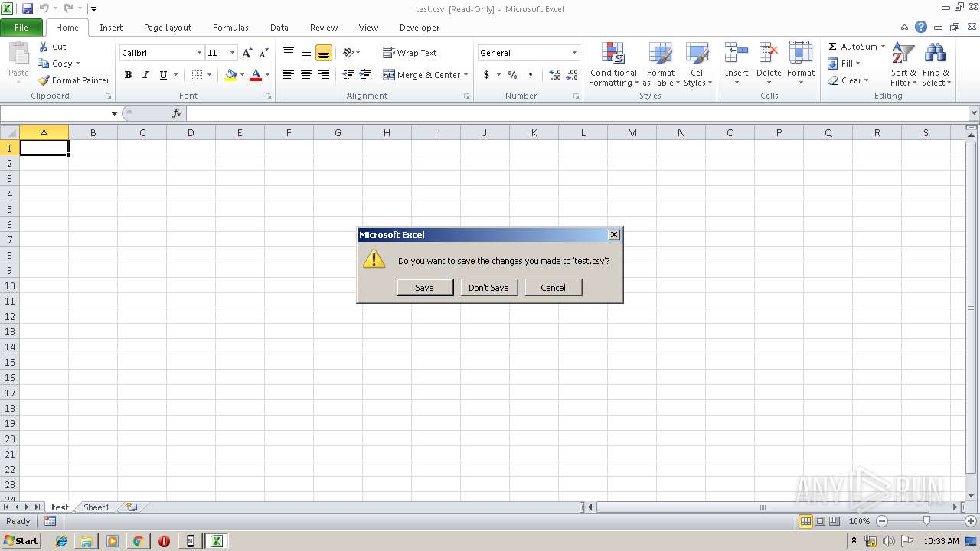
Task: Toggle Align Text Right
Action: coord(324,75)
